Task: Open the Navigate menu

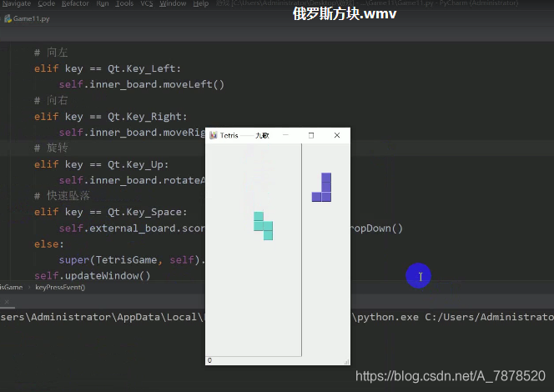Action: pyautogui.click(x=16, y=3)
